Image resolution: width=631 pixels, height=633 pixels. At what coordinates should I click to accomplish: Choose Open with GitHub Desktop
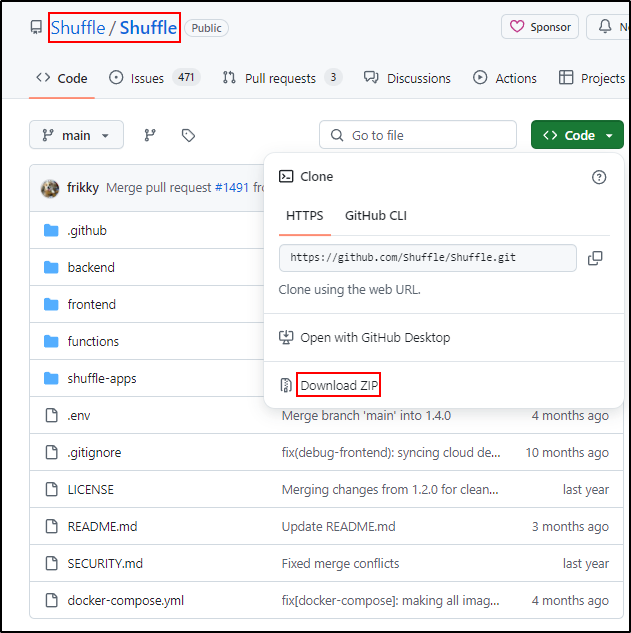[375, 337]
